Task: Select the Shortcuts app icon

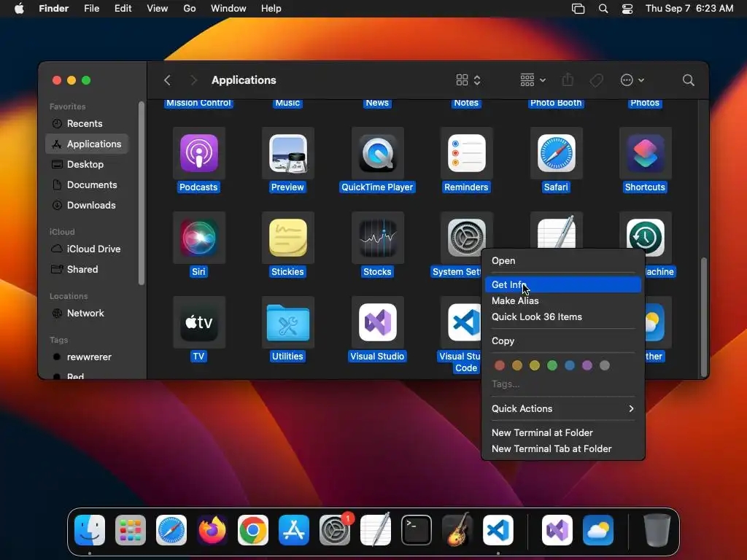Action: pos(645,153)
